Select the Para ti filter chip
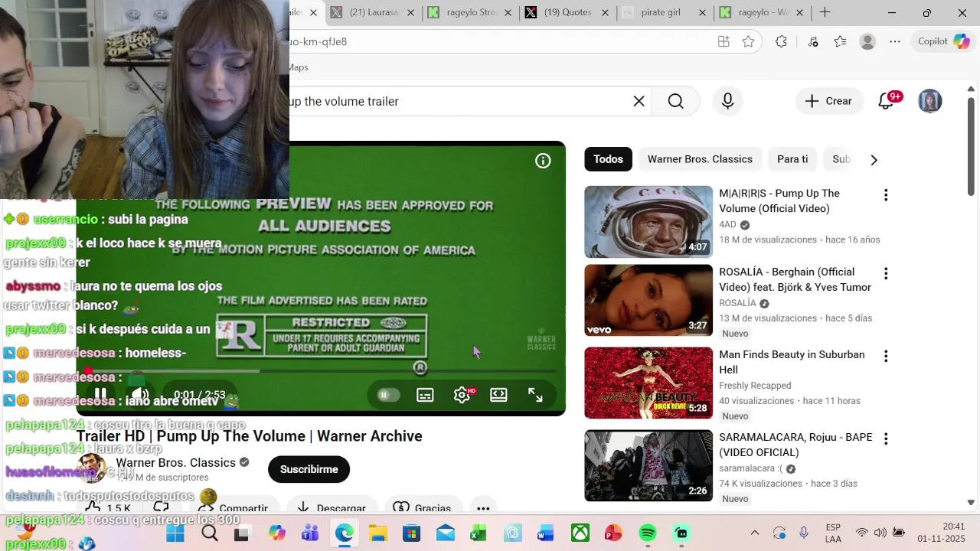The image size is (980, 551). coord(792,159)
